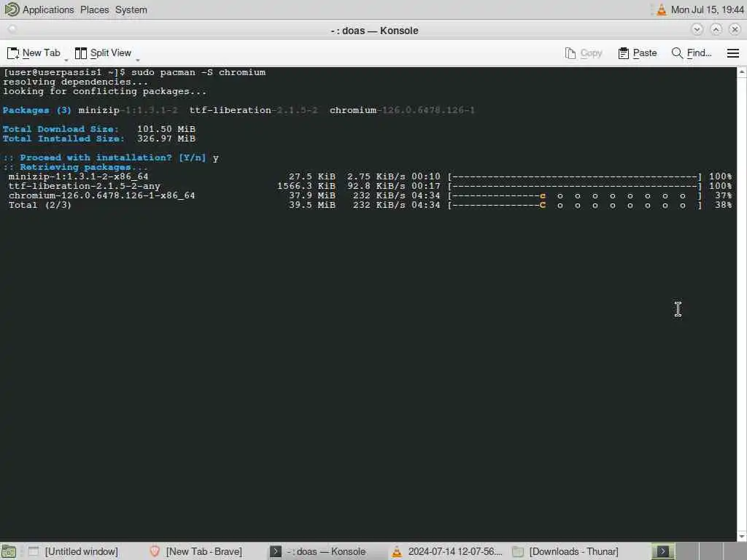
Task: Minimize the Konsole window
Action: (x=697, y=29)
